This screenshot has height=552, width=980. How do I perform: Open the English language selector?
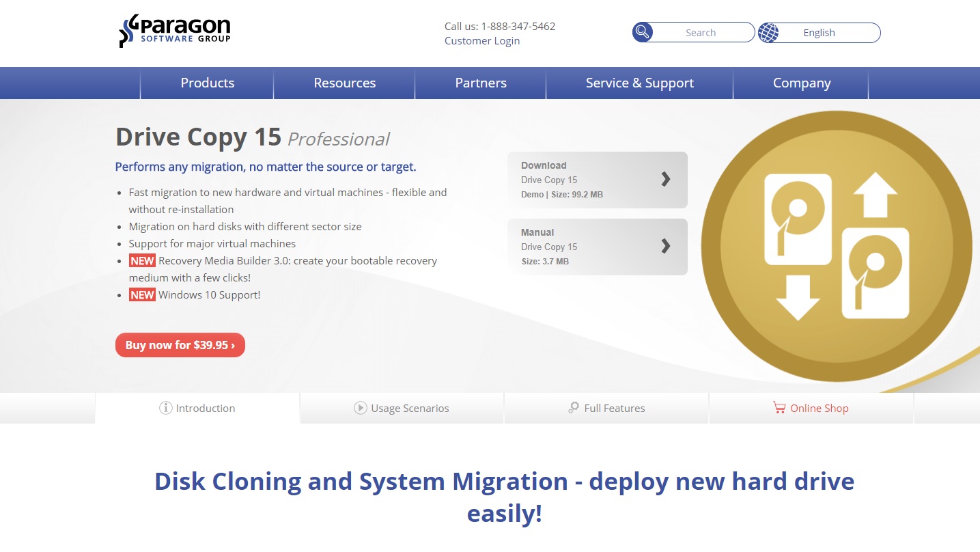(820, 32)
